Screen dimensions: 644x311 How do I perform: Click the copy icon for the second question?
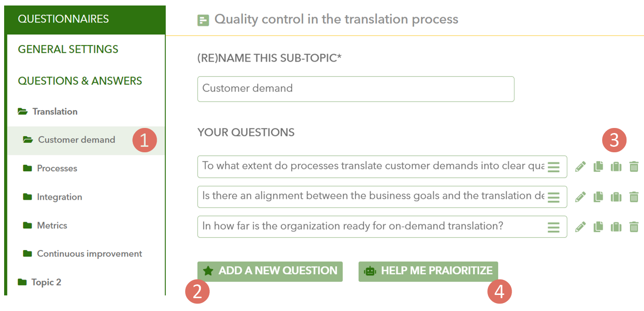598,197
